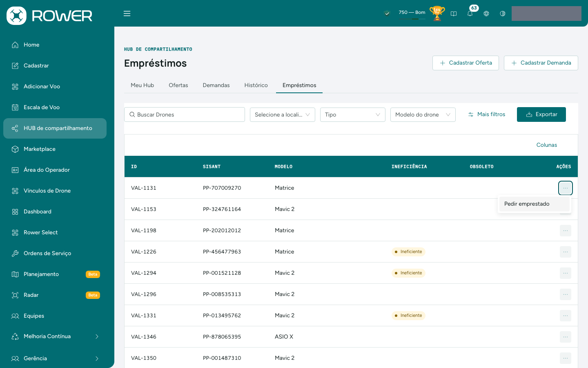Viewport: 588px width, 368px height.
Task: Open the Tipo dropdown
Action: [353, 114]
